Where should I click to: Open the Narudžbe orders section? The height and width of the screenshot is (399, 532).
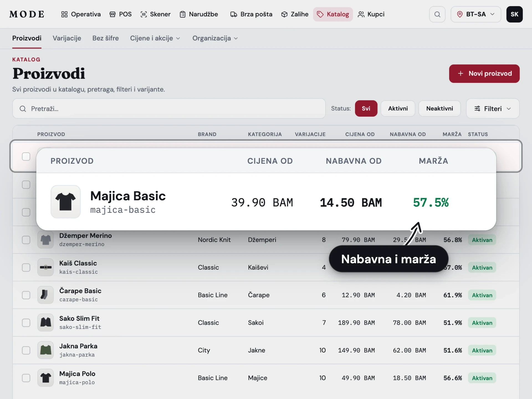(x=199, y=14)
